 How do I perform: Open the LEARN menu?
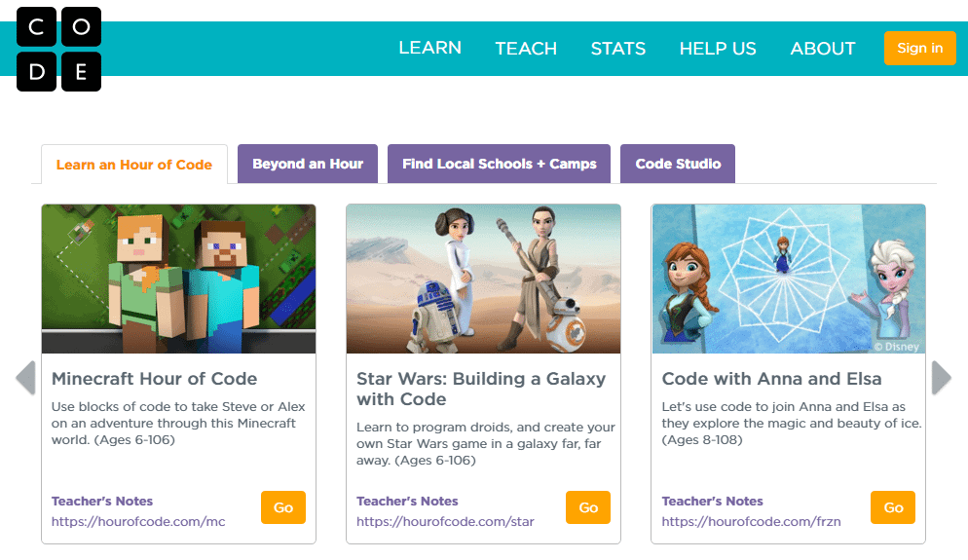(x=429, y=48)
